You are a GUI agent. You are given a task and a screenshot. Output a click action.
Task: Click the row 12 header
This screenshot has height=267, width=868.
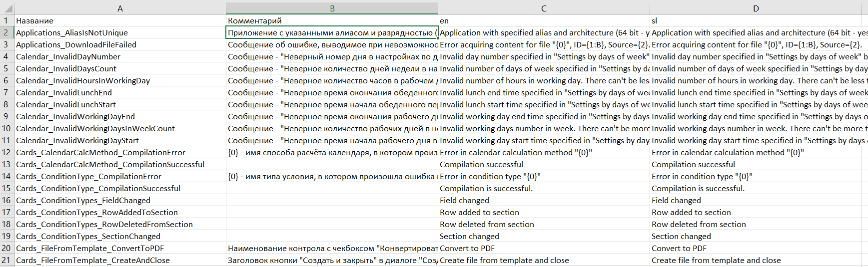click(6, 152)
